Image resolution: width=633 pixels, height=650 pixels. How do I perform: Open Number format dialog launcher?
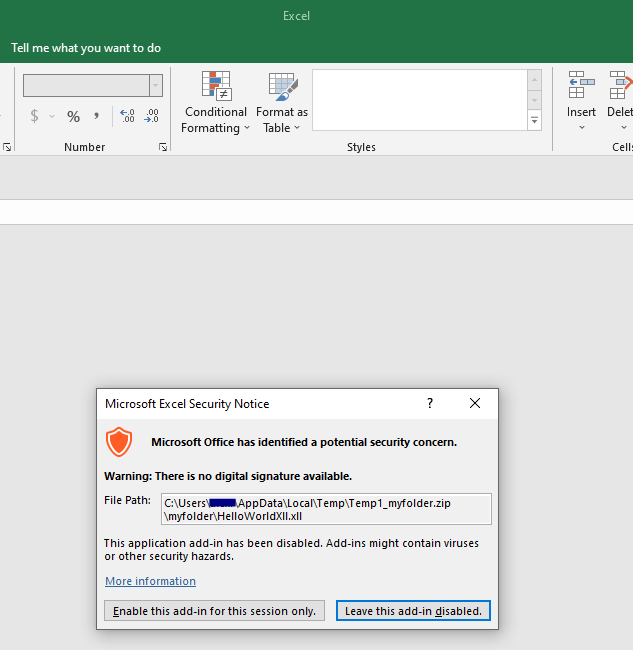[x=163, y=147]
